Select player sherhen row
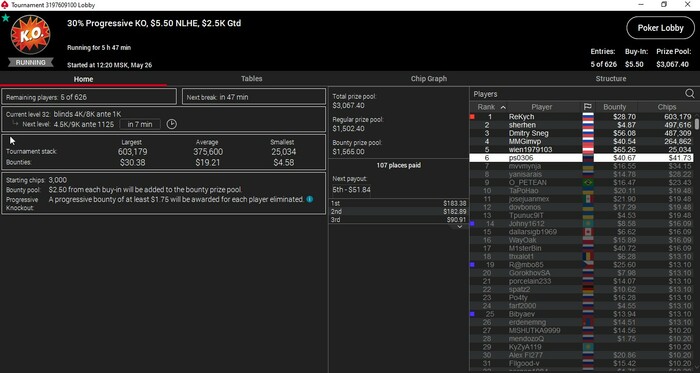700x373 pixels. pos(582,125)
